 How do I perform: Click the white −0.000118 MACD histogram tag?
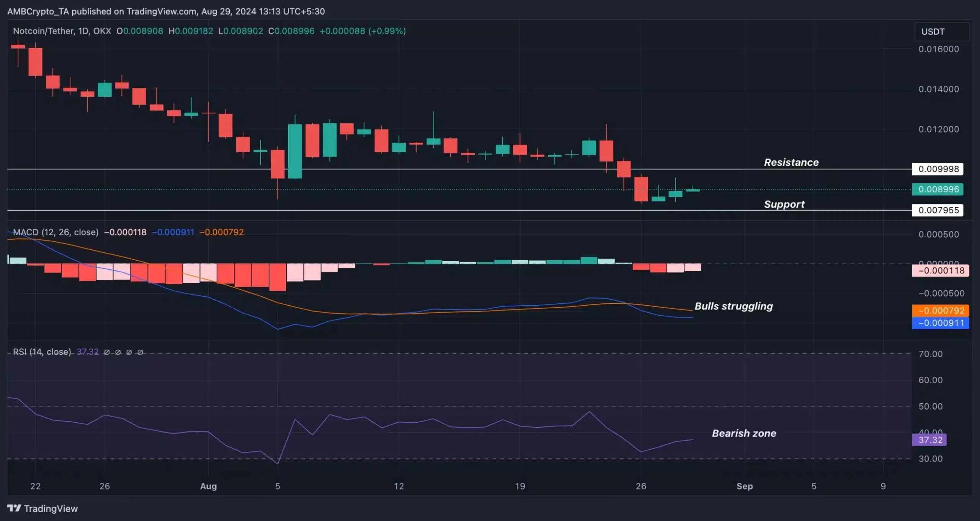click(x=941, y=270)
